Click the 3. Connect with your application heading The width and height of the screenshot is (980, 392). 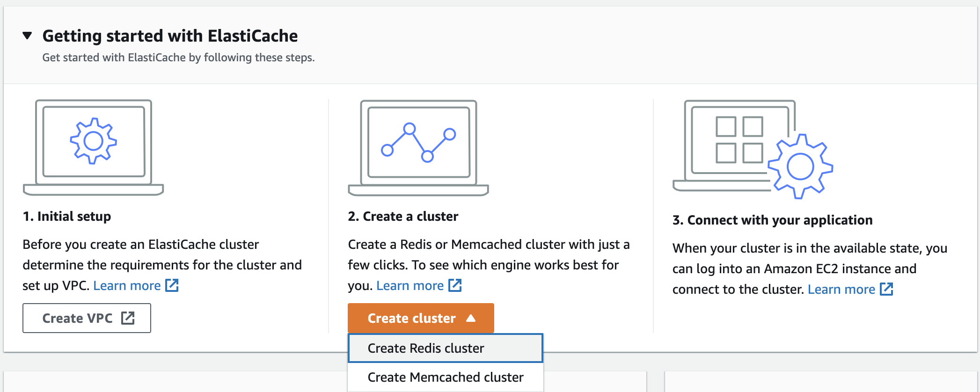click(773, 220)
